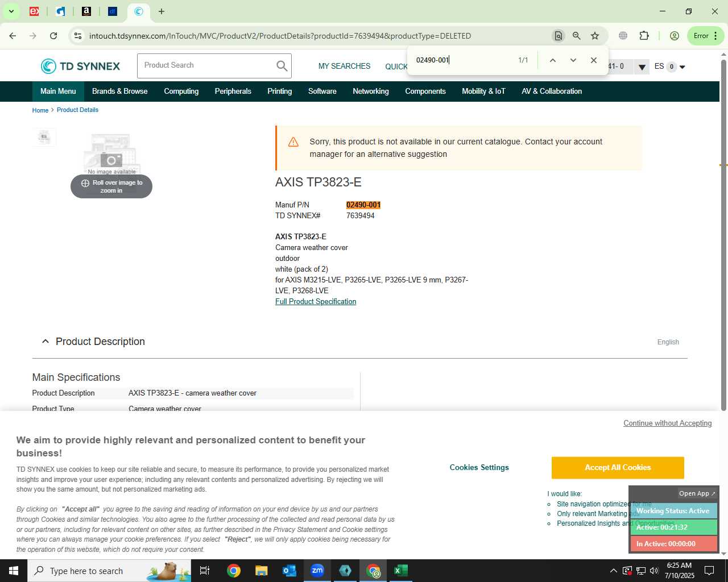Open the AV & Collaboration menu

[x=552, y=92]
